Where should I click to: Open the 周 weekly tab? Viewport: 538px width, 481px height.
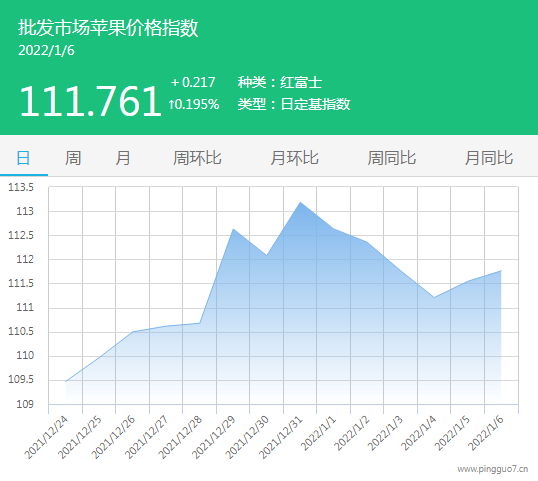[73, 158]
